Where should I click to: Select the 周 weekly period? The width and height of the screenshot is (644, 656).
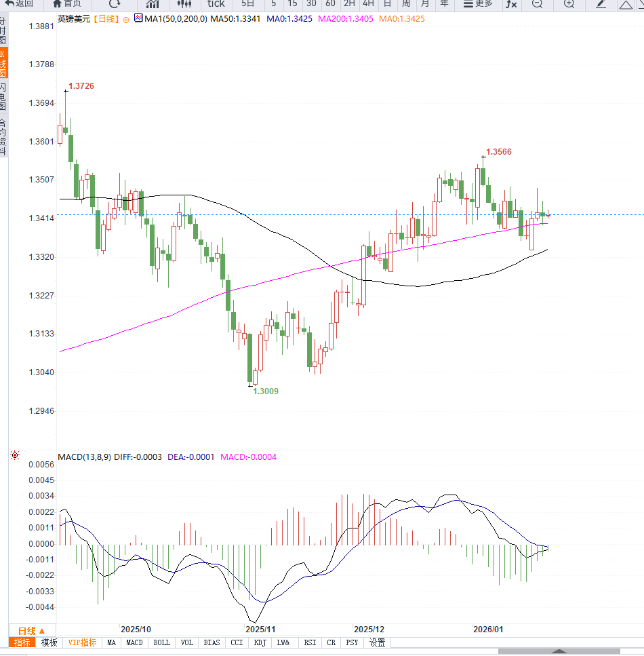coord(406,4)
